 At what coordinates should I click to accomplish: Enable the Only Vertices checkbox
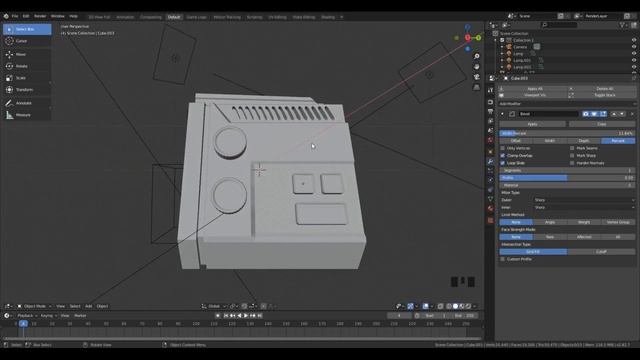(x=502, y=148)
